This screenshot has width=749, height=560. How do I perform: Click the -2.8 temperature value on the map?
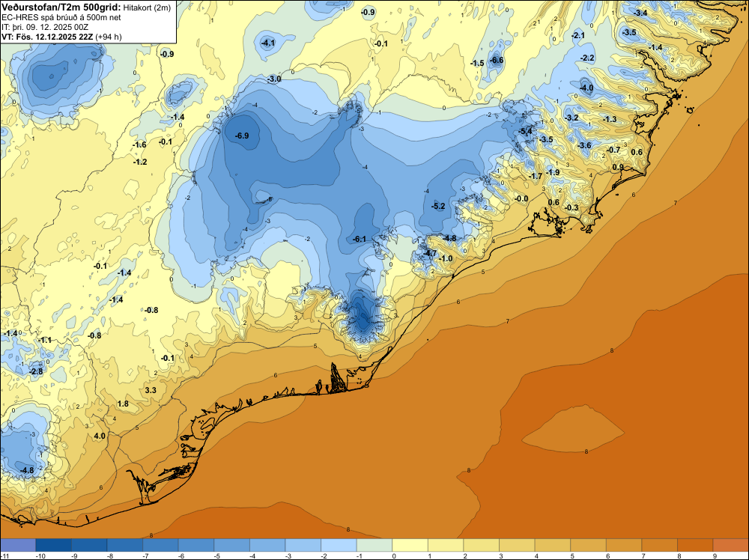pyautogui.click(x=36, y=371)
